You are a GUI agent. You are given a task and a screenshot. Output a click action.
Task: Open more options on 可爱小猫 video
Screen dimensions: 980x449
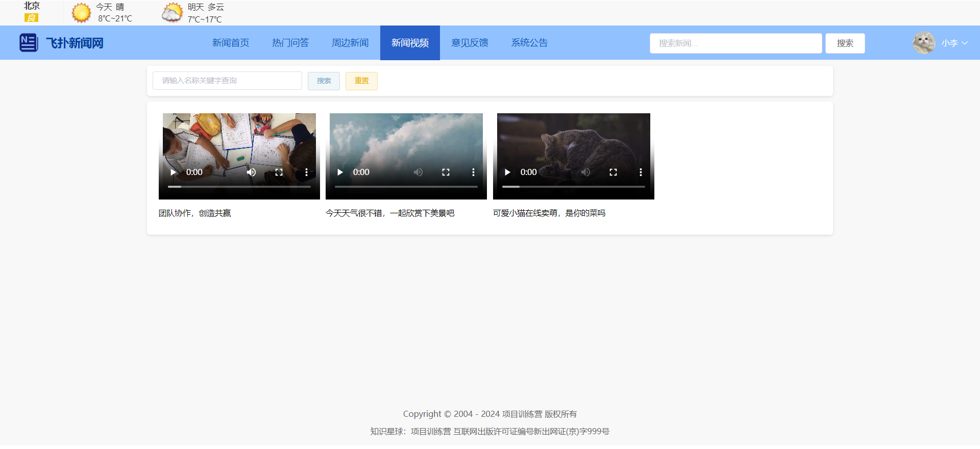tap(641, 172)
